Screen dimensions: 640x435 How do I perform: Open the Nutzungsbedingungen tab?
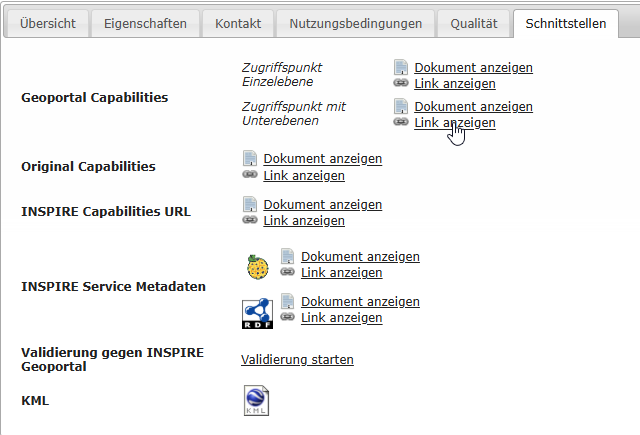tap(355, 24)
